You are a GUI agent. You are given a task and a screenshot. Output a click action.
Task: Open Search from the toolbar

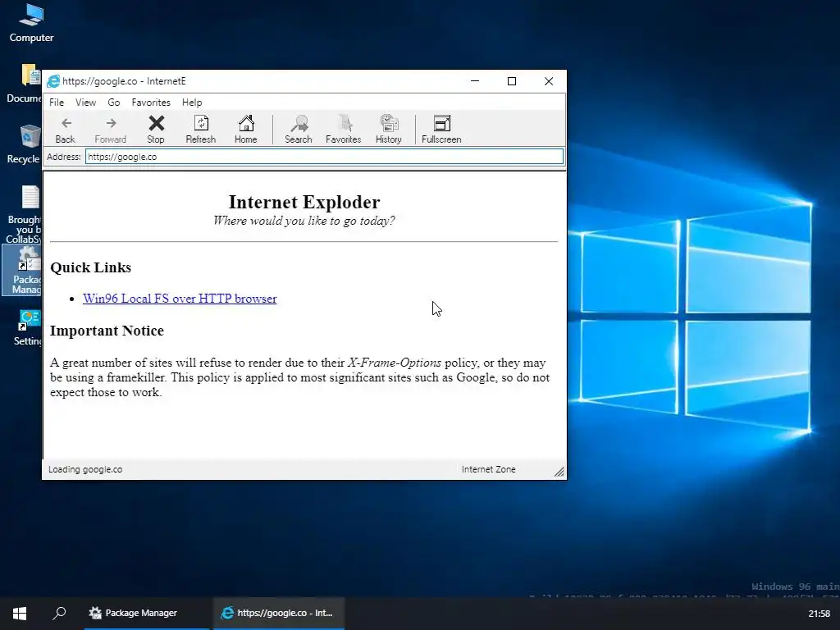point(299,130)
